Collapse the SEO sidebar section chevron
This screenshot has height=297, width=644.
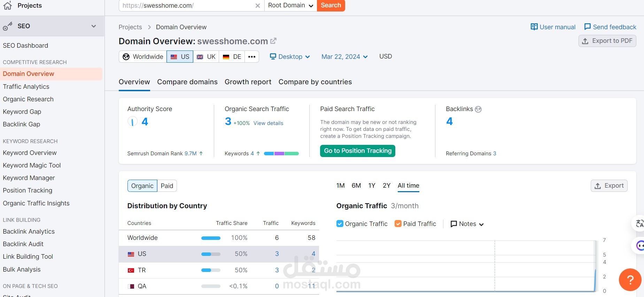[94, 26]
